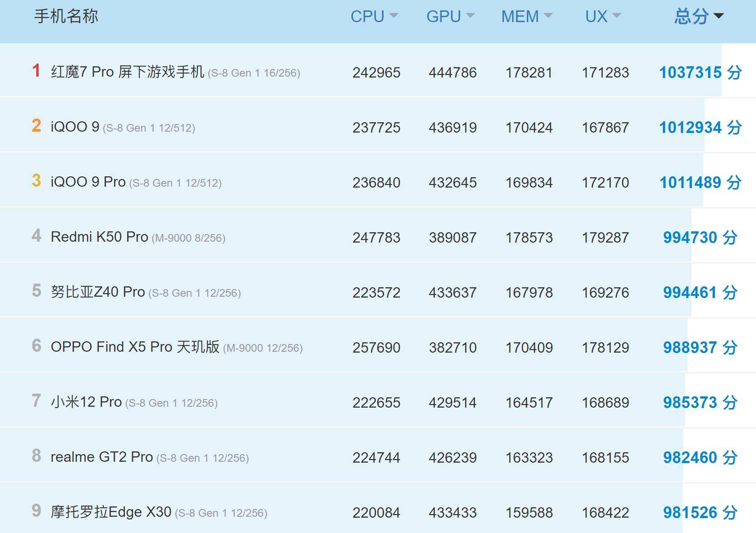Sort by UX column header
The image size is (756, 533).
click(603, 17)
